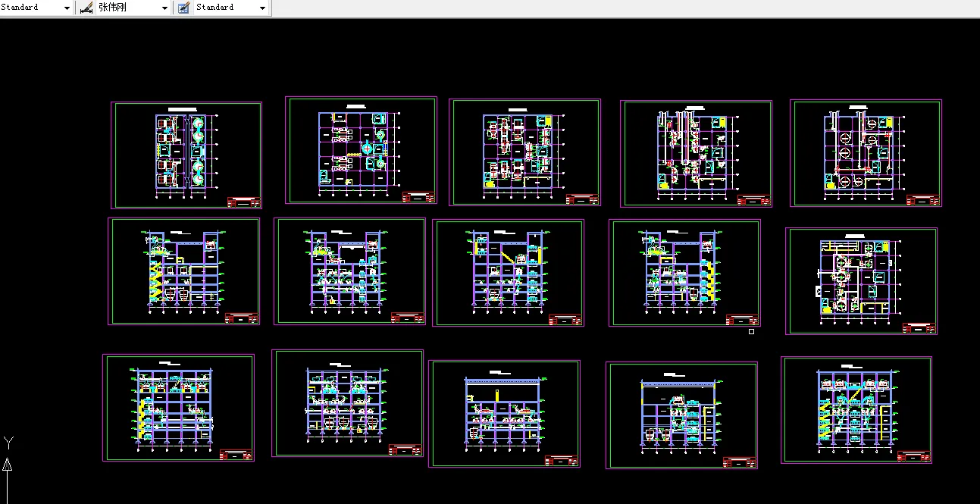The image size is (980, 504).
Task: Open the Dimension Style manager icon
Action: tap(86, 8)
